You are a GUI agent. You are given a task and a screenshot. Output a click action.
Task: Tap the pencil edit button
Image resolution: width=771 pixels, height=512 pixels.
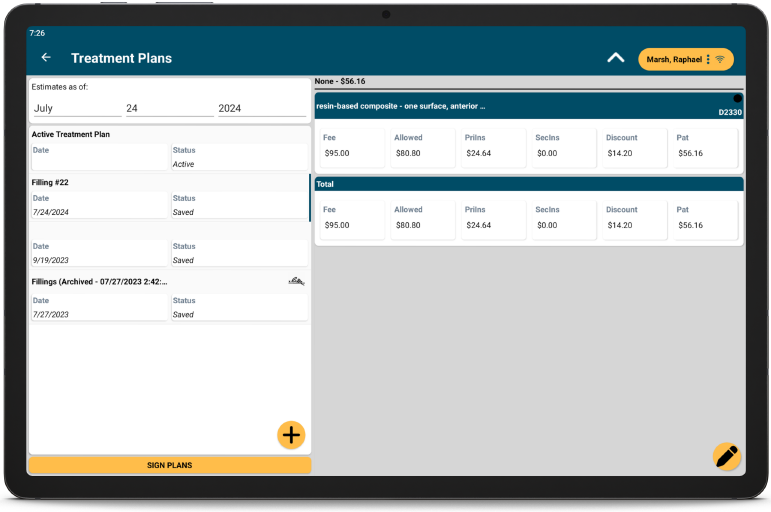coord(727,457)
